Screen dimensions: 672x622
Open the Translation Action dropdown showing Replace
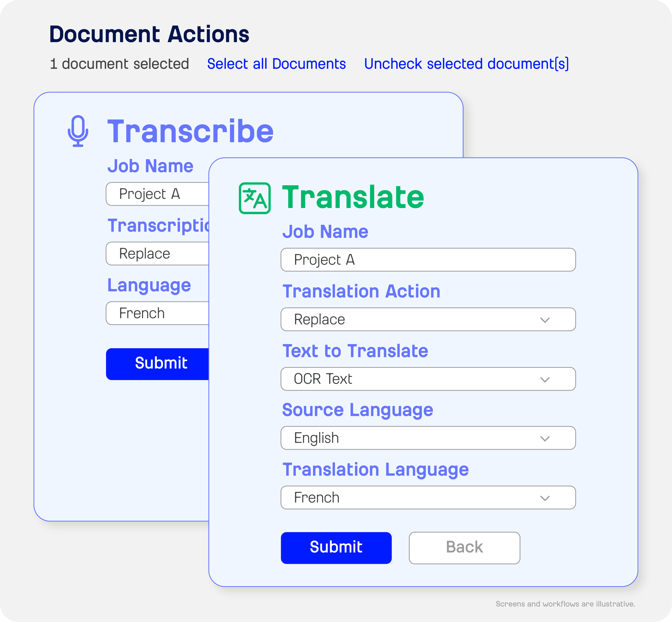(x=428, y=319)
